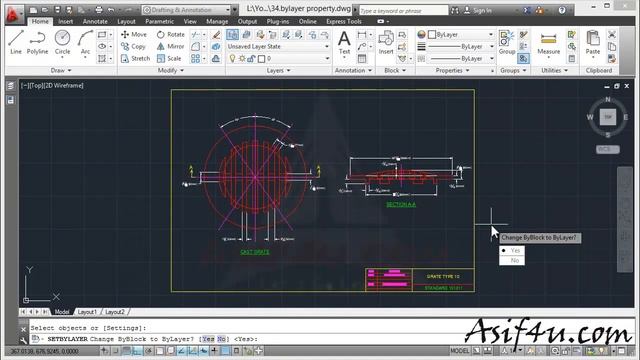The height and width of the screenshot is (360, 640).
Task: Select the Circle tool
Action: point(62,42)
